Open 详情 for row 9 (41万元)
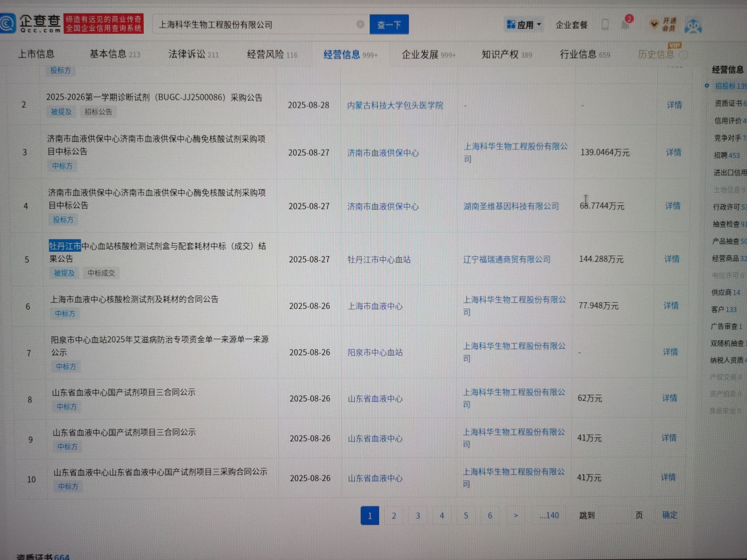 click(669, 438)
